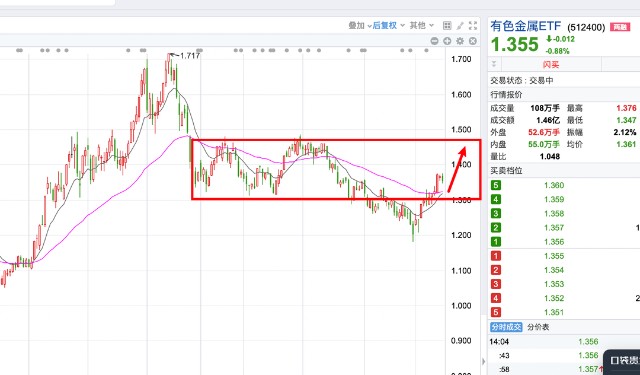This screenshot has width=640, height=375.
Task: Zoom in chart with plus icon
Action: [x=447, y=41]
